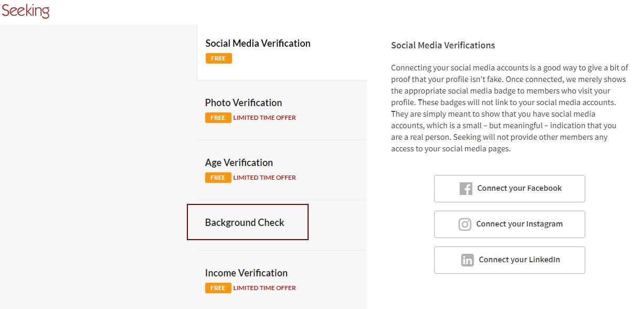Open the Social Media Verification tab
Viewport: 644px width, 309px height.
tap(282, 52)
